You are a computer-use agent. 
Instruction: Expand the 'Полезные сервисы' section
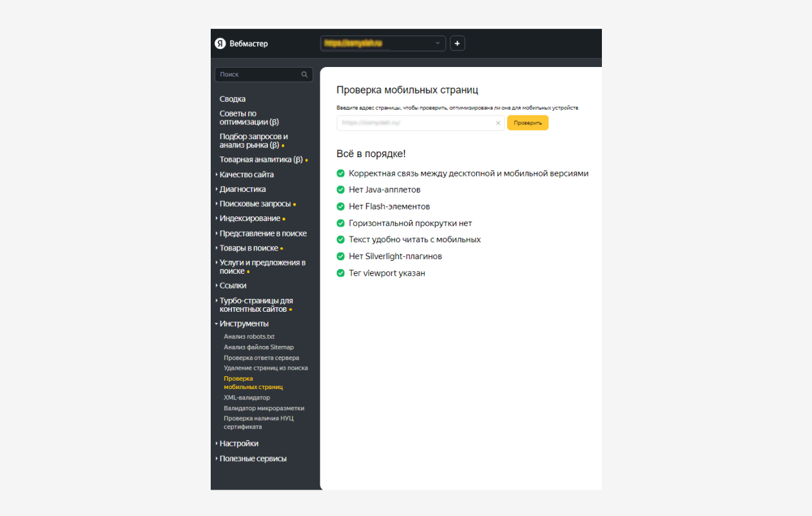[253, 459]
